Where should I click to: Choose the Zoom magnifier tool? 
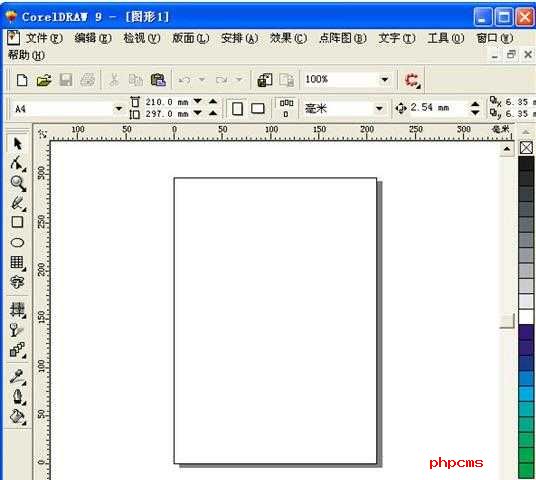[x=18, y=184]
